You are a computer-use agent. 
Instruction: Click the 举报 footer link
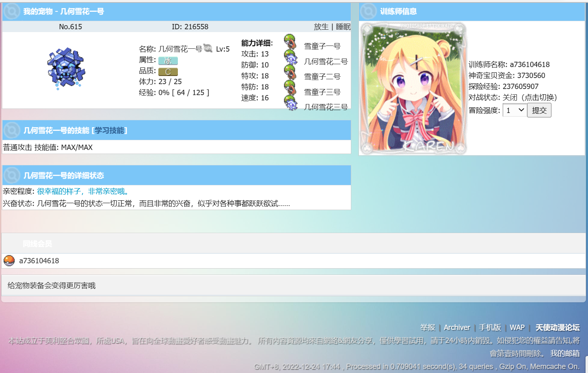tap(428, 327)
